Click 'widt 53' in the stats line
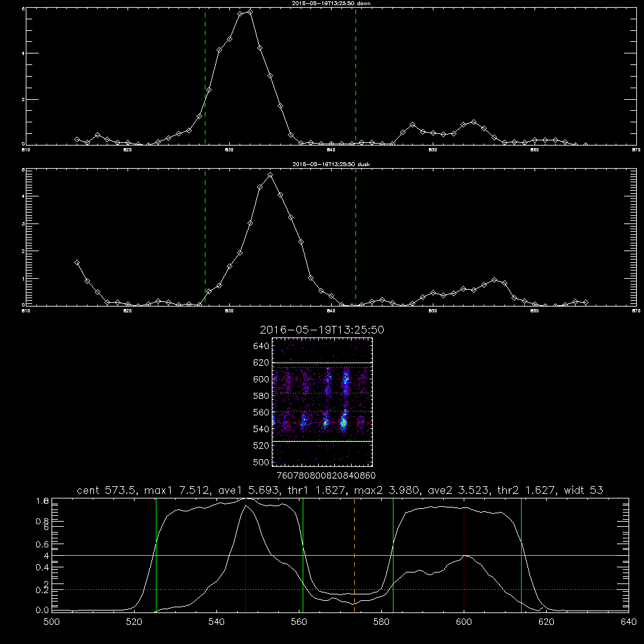 583,490
